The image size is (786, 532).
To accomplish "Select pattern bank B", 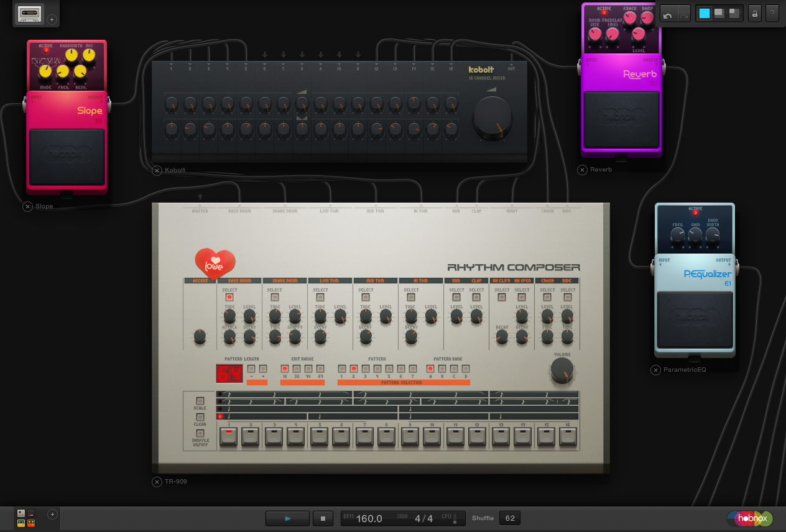I will pyautogui.click(x=442, y=369).
